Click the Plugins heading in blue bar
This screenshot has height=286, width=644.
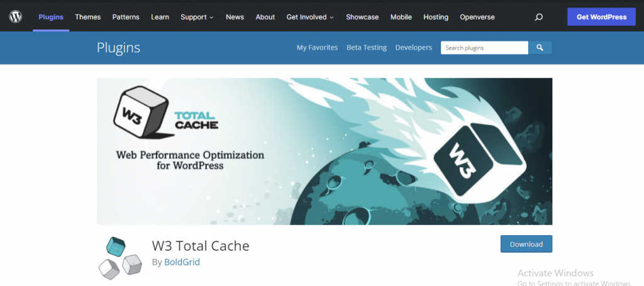click(118, 48)
